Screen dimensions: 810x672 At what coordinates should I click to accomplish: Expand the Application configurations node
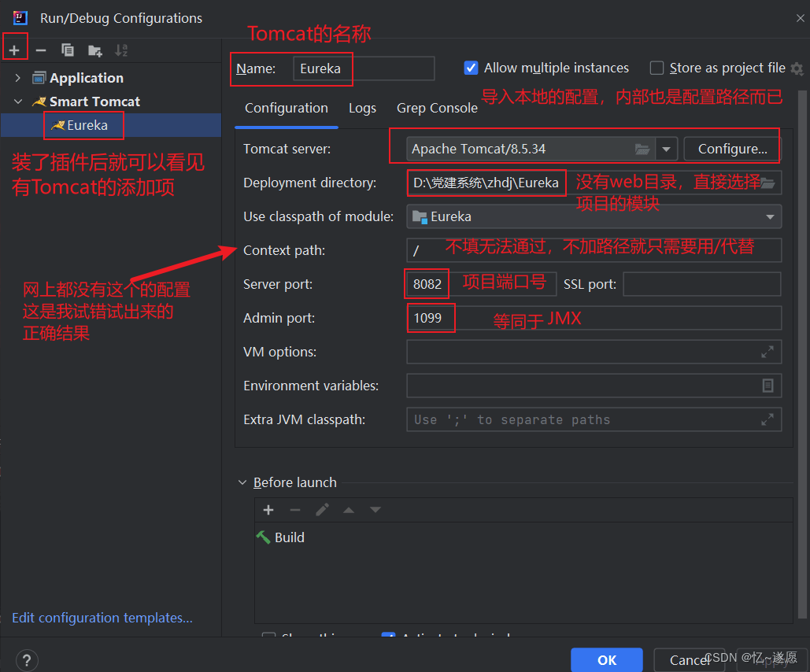point(18,78)
